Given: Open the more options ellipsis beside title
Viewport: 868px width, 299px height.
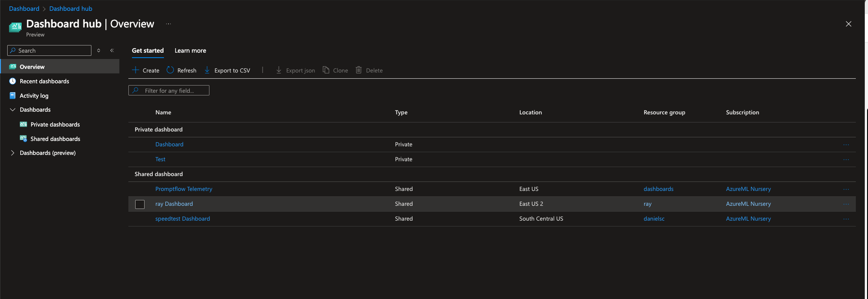Looking at the screenshot, I should (x=168, y=24).
